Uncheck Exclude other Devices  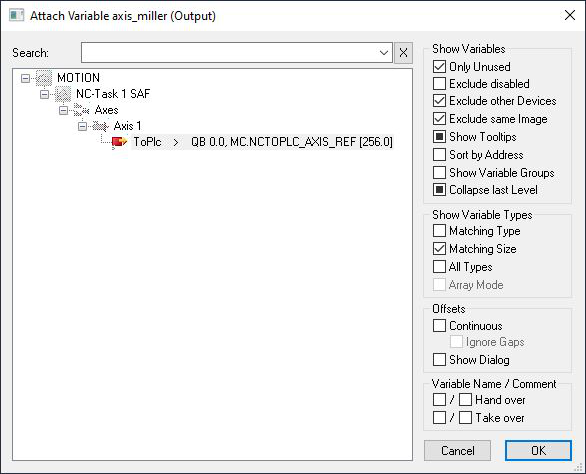tap(439, 101)
